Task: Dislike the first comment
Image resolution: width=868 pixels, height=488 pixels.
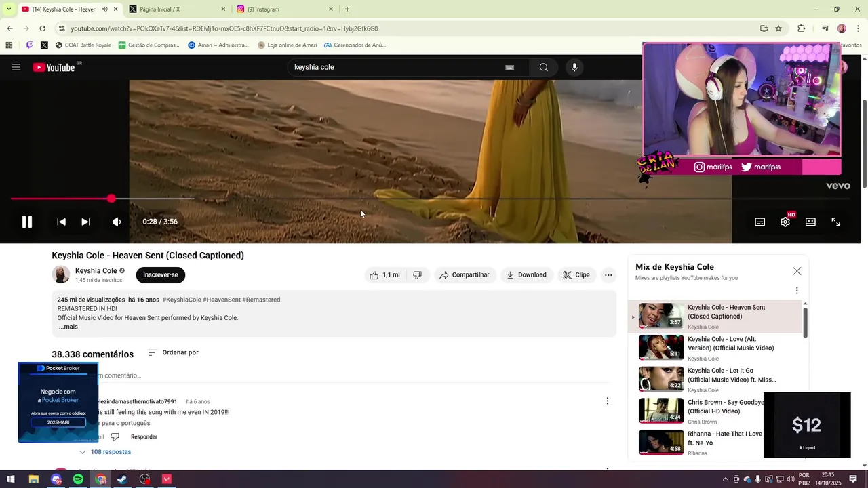Action: pos(115,437)
